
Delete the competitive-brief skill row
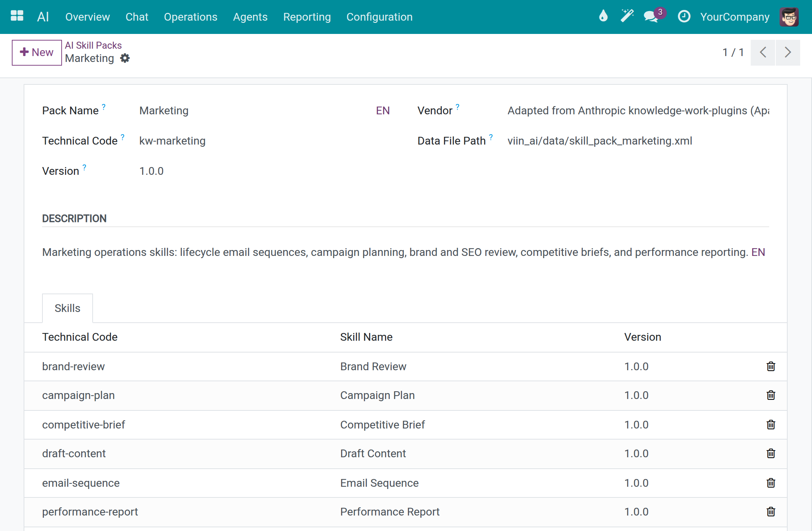tap(771, 424)
